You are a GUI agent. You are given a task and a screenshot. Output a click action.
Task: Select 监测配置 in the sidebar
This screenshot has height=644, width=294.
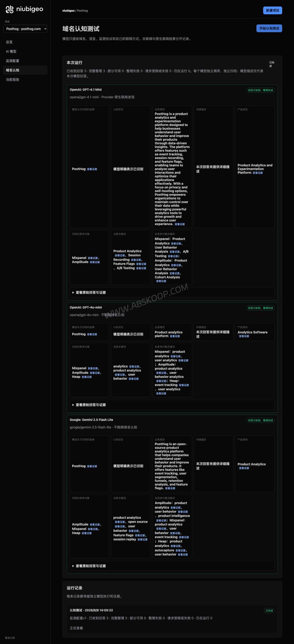tap(12, 61)
